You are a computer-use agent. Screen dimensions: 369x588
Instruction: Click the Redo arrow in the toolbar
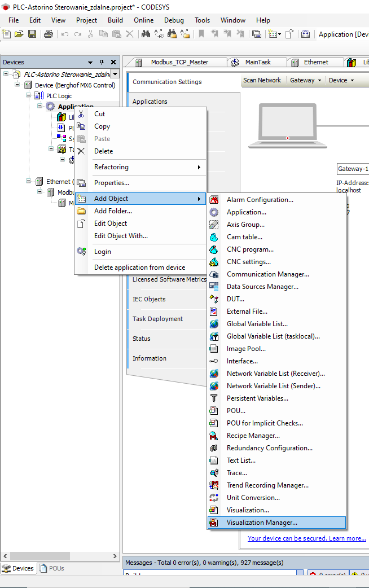78,34
